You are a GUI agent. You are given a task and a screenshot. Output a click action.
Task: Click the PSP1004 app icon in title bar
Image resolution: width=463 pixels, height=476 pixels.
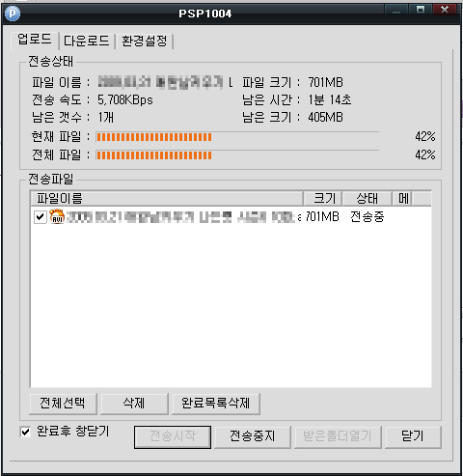point(13,14)
